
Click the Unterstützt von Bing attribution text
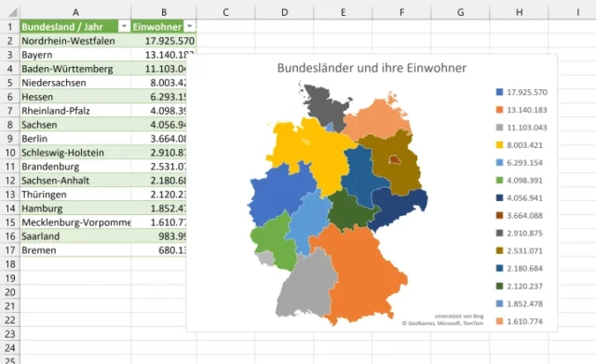[x=459, y=316]
